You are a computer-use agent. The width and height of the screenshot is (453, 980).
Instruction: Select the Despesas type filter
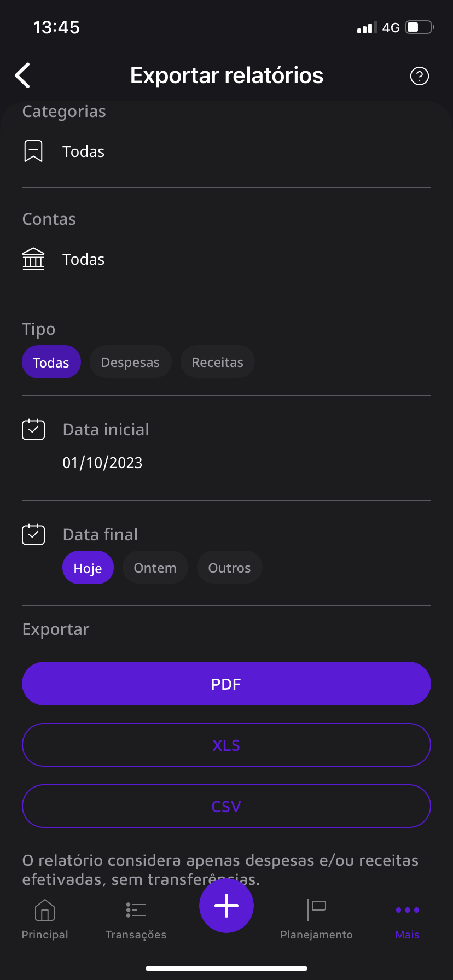[x=131, y=361]
